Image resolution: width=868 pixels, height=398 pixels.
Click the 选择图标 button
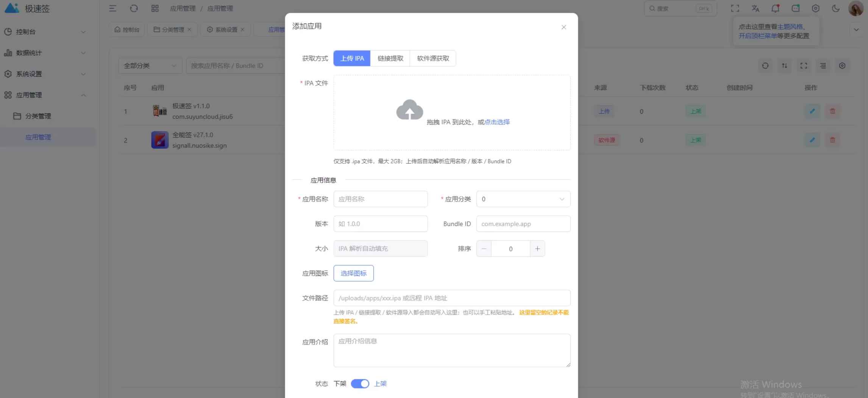pyautogui.click(x=353, y=273)
